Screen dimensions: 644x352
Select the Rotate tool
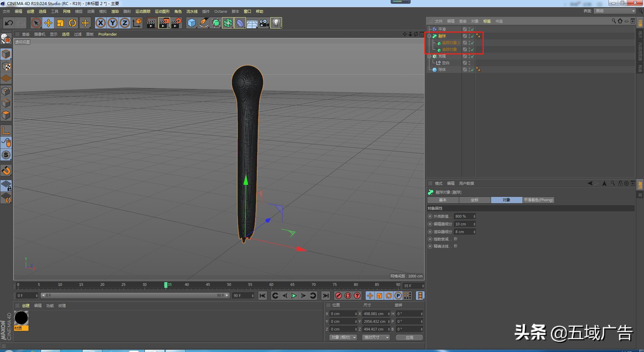click(x=72, y=23)
